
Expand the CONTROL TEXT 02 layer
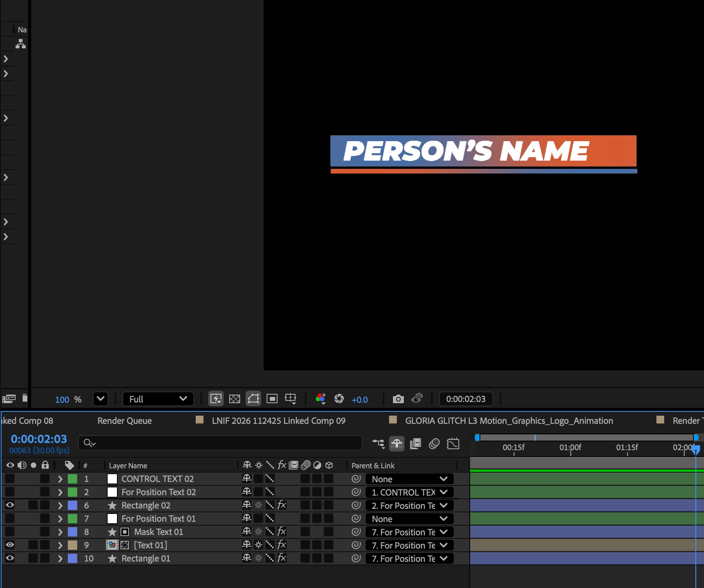coord(60,479)
